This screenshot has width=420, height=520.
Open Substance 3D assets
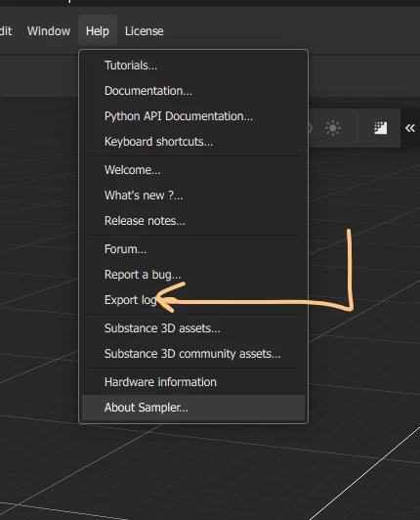(x=193, y=328)
